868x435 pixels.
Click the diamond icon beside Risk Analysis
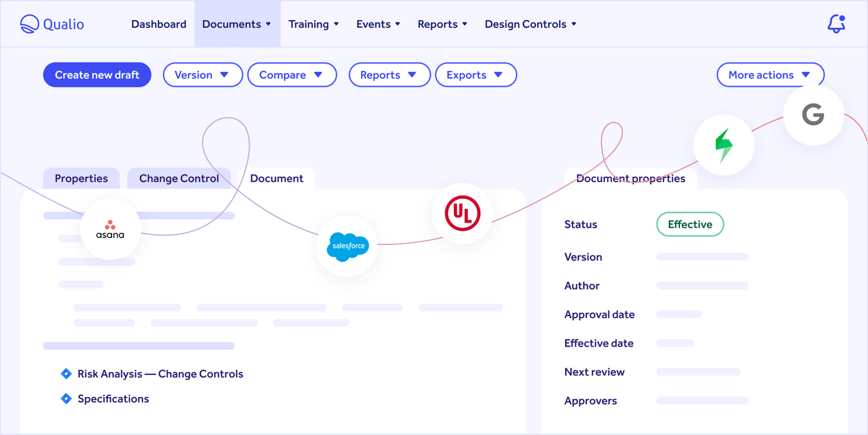[x=66, y=373]
